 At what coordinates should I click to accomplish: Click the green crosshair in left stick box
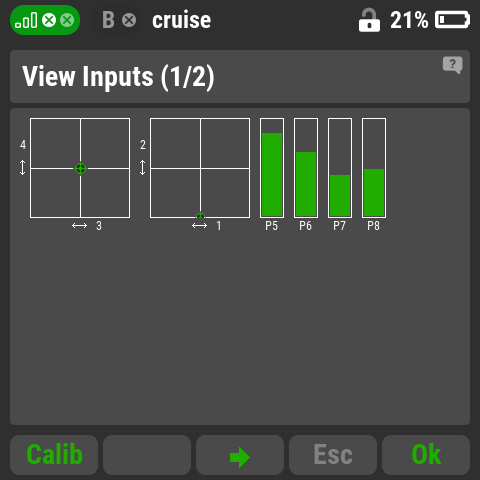click(x=80, y=168)
